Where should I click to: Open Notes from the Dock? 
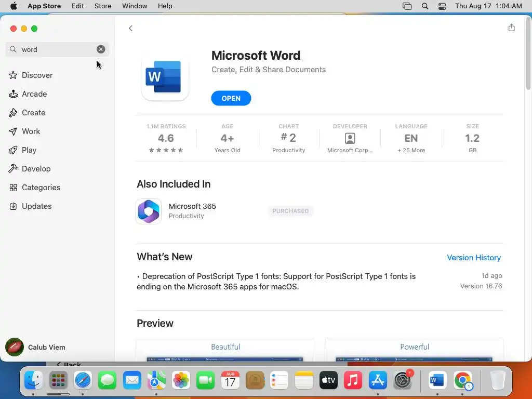(304, 380)
